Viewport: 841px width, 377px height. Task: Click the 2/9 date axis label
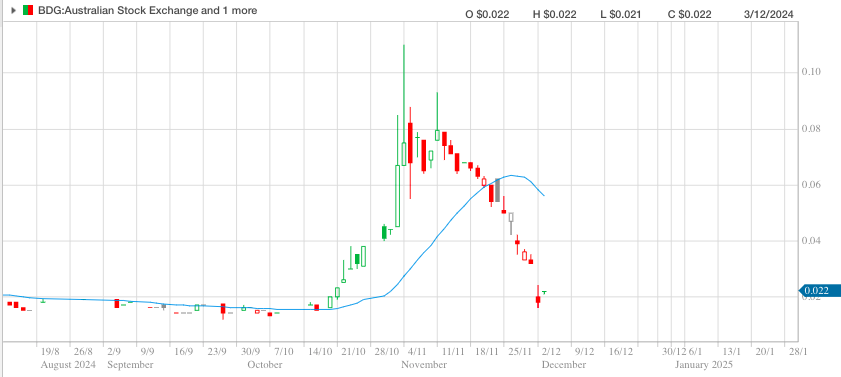[x=114, y=352]
